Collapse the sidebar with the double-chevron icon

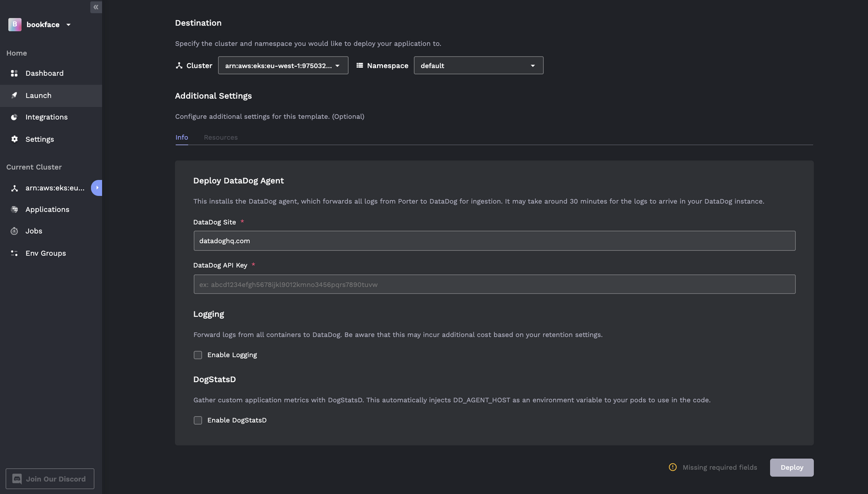(96, 7)
